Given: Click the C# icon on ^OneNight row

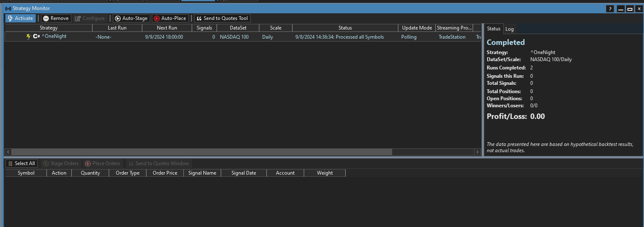Looking at the screenshot, I should click(36, 37).
